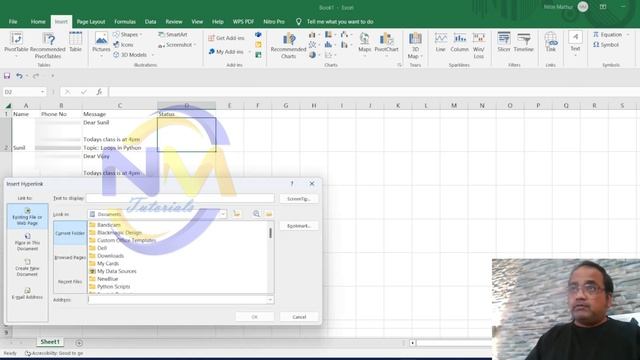Select the Python Scripts folder

(x=113, y=287)
